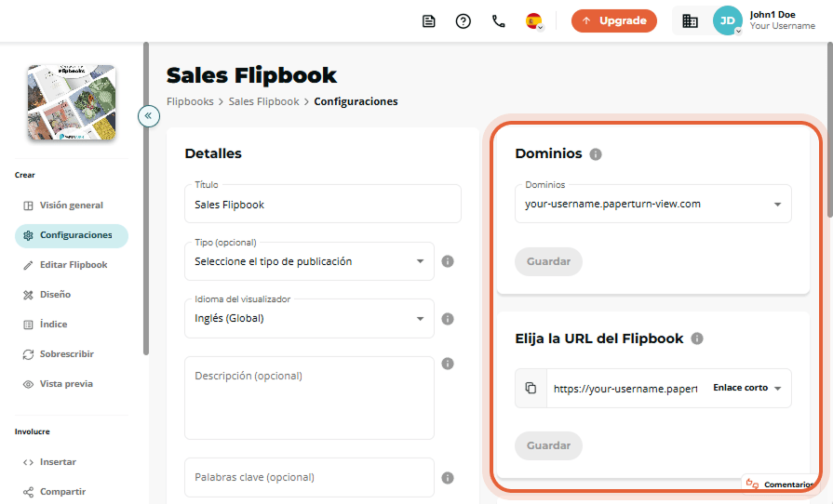Open Visión general in sidebar
This screenshot has height=504, width=833.
coord(71,206)
